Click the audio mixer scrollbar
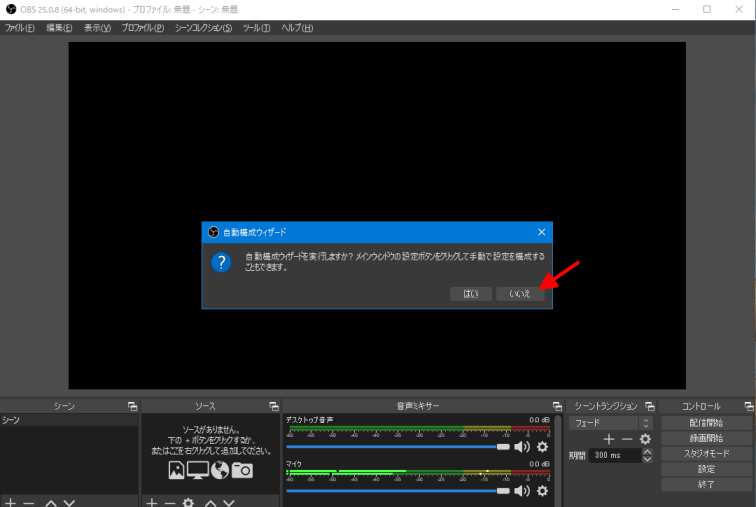This screenshot has height=507, width=756. click(558, 460)
